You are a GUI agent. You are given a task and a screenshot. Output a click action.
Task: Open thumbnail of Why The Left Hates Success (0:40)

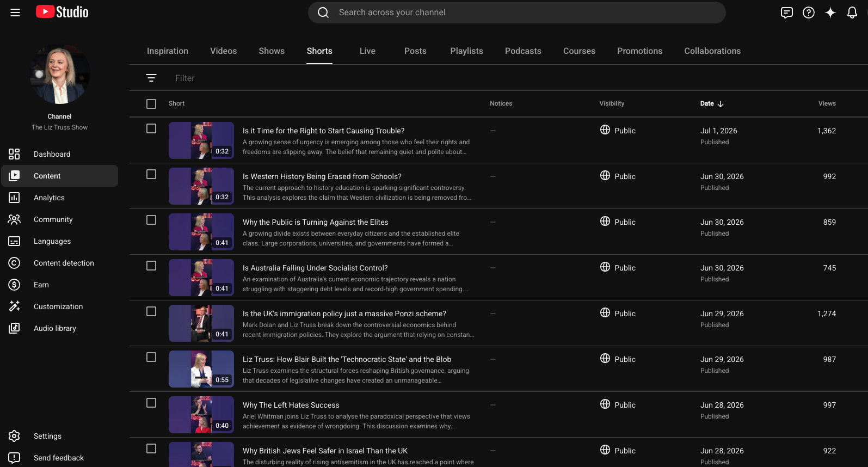click(x=201, y=415)
